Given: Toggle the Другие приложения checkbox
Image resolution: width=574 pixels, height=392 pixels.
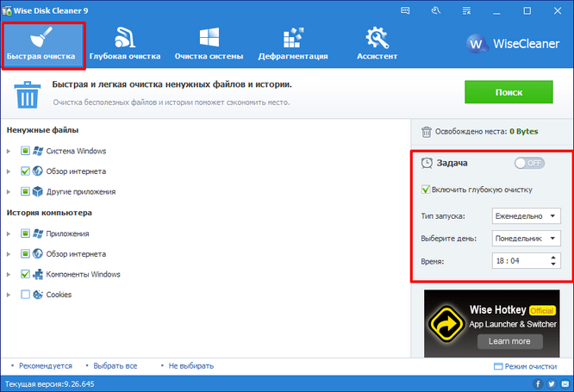Looking at the screenshot, I should [25, 191].
